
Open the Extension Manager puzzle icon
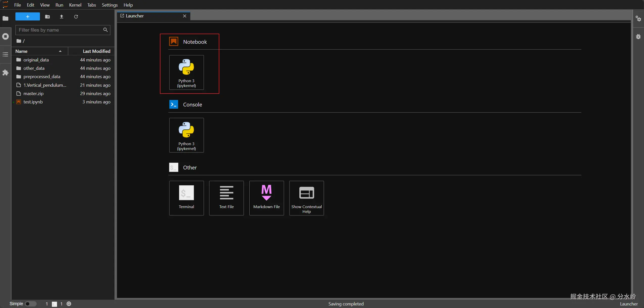click(x=5, y=73)
